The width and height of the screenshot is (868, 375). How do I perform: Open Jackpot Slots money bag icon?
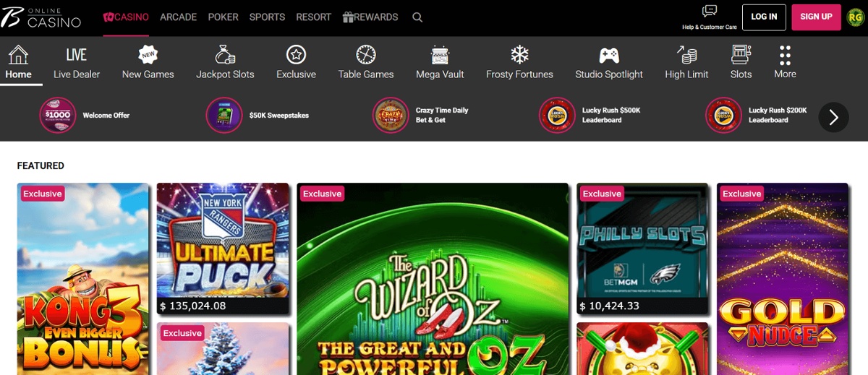225,54
